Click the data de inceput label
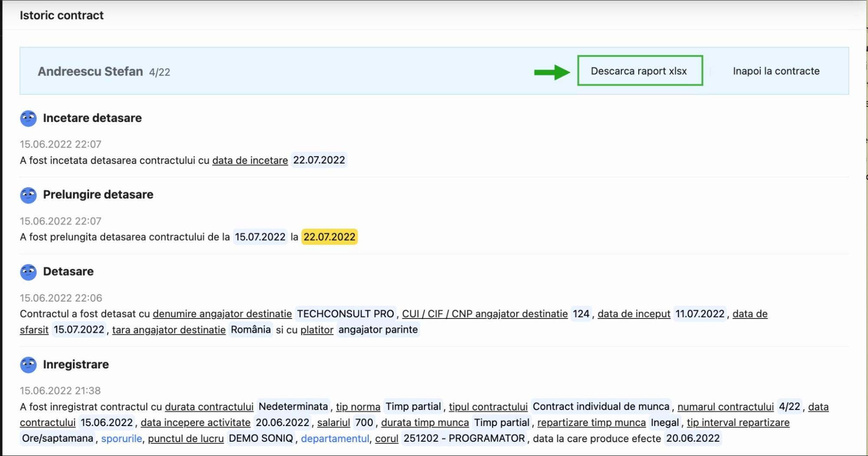Screen dimensions: 868x456 click(x=634, y=314)
